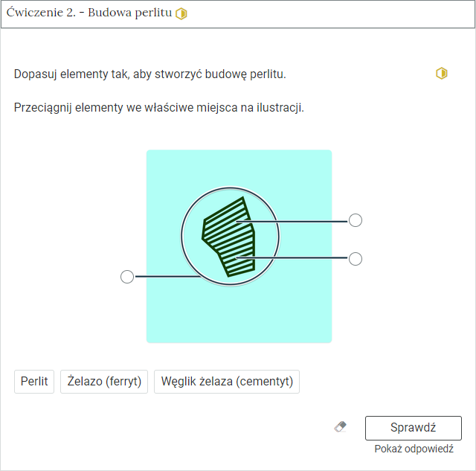
Task: Click the 'Dopasuj elementy' instruction text
Action: [149, 74]
